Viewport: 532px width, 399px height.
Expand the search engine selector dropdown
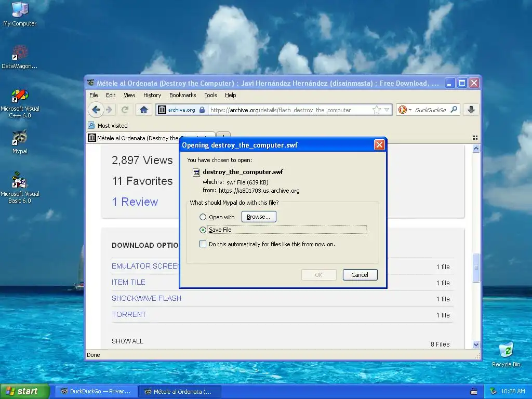[410, 110]
